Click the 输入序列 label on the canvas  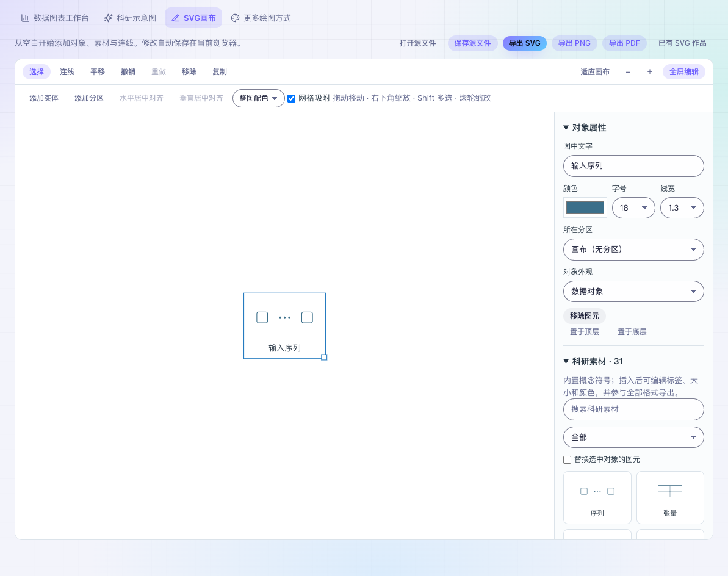pos(284,348)
